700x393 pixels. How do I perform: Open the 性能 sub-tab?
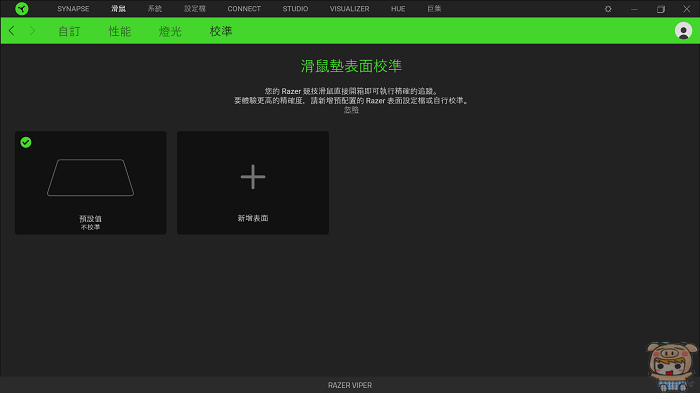pyautogui.click(x=120, y=31)
